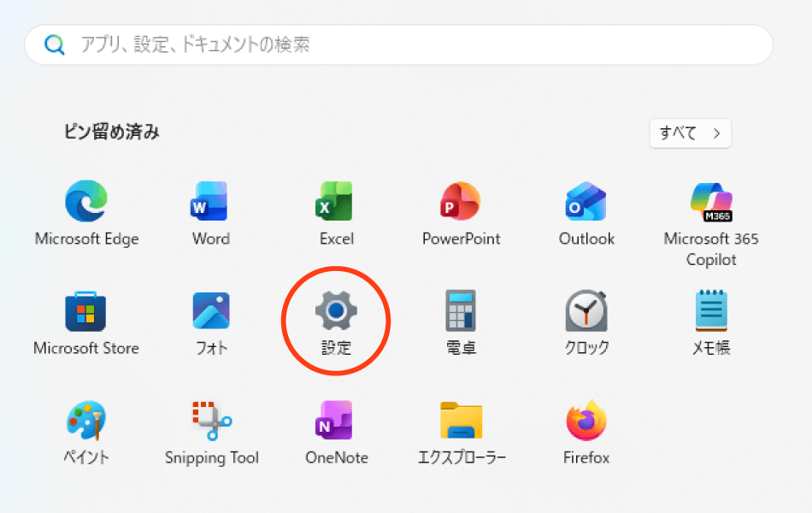Open 設定 (Settings) gear icon
The height and width of the screenshot is (513, 812).
coord(336,310)
